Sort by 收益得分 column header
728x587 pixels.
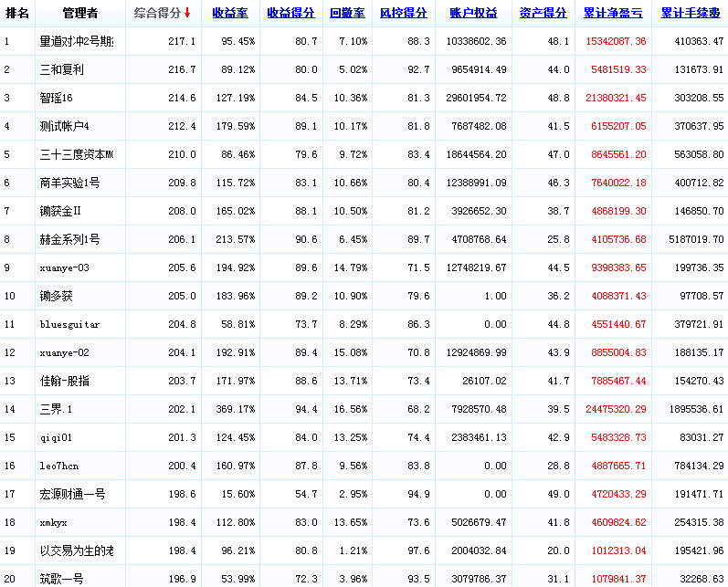click(290, 14)
